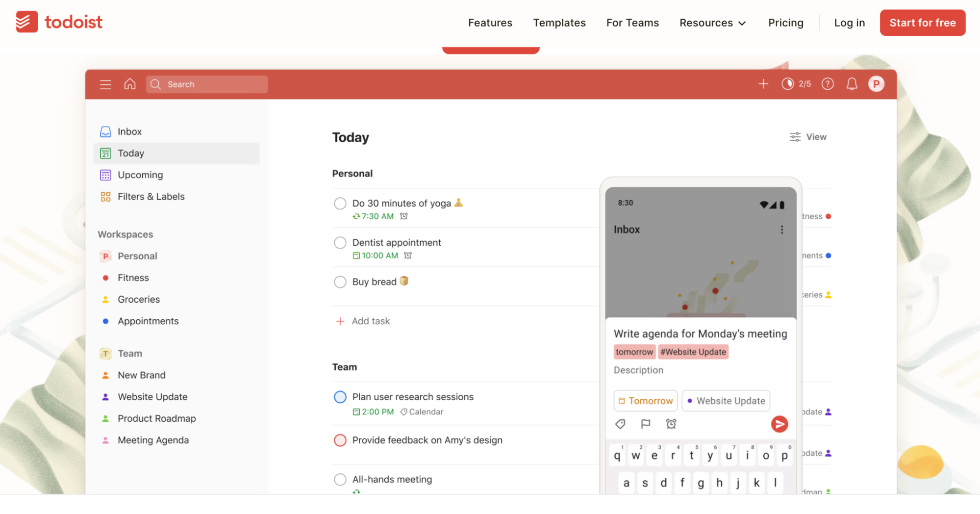Click the flag priority icon
The width and height of the screenshot is (980, 514).
pyautogui.click(x=646, y=424)
